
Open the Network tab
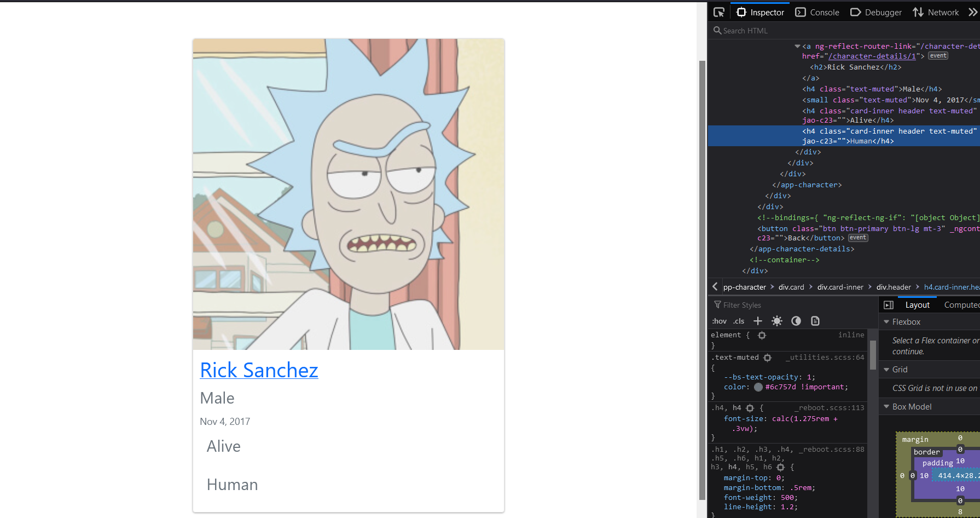coord(936,12)
